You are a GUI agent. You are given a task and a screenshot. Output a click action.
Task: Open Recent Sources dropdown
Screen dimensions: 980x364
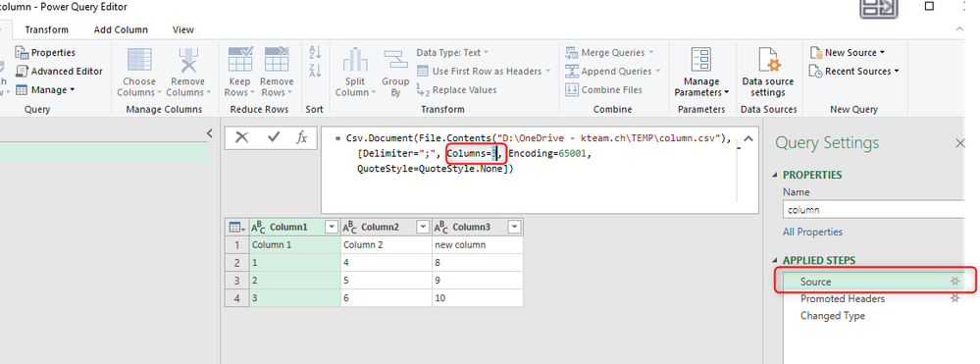point(853,72)
